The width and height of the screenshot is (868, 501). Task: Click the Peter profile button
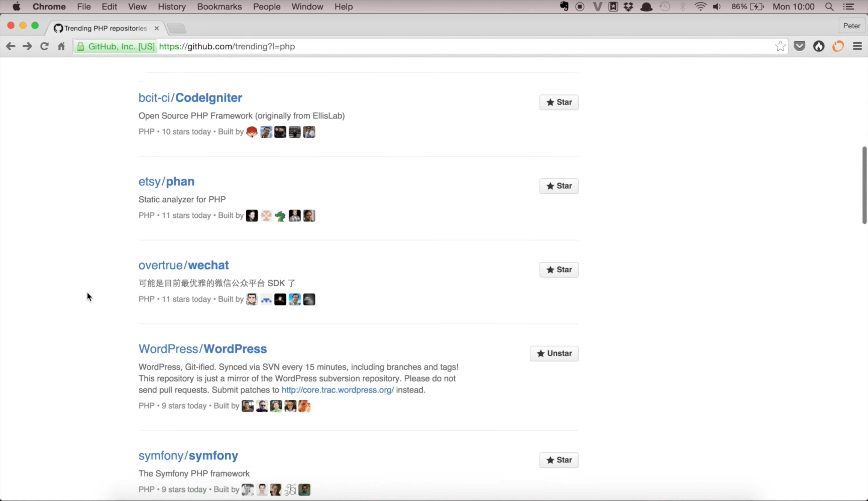[851, 26]
